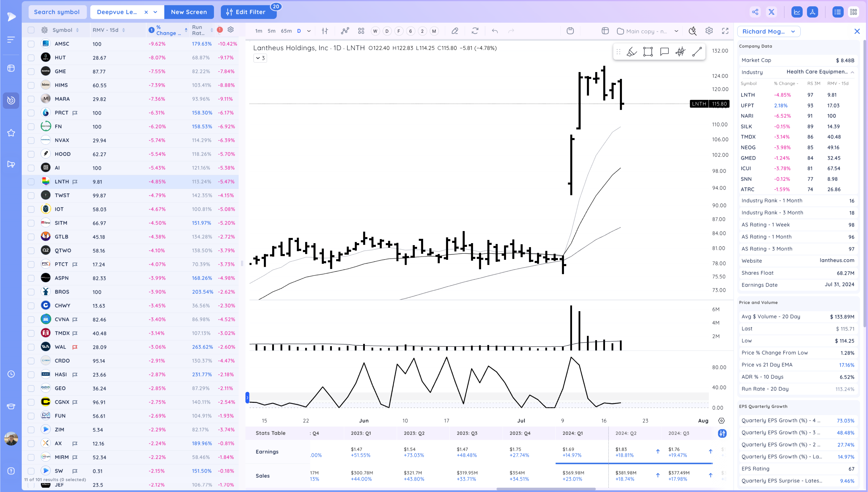Image resolution: width=868 pixels, height=492 pixels.
Task: Click the refresh chart icon
Action: 475,31
